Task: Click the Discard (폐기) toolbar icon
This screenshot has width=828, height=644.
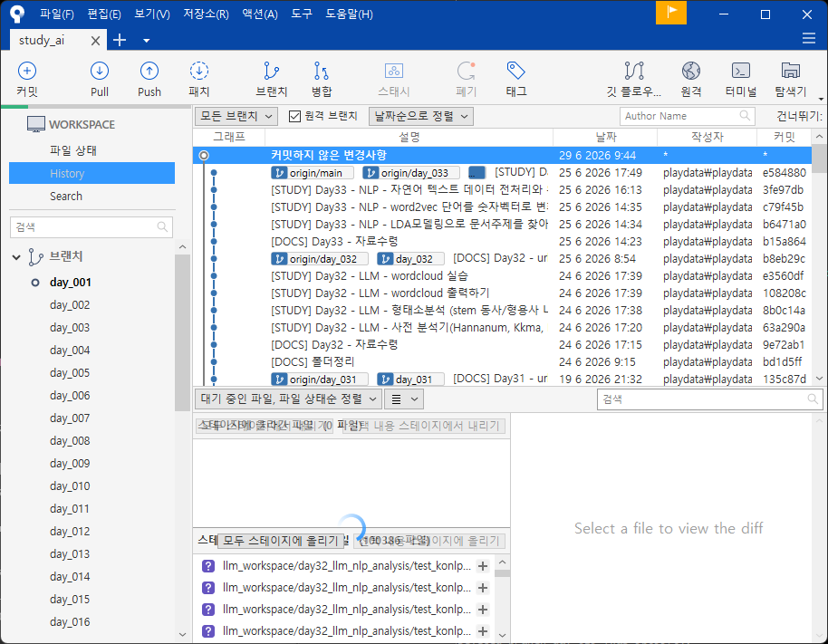Action: coord(467,71)
